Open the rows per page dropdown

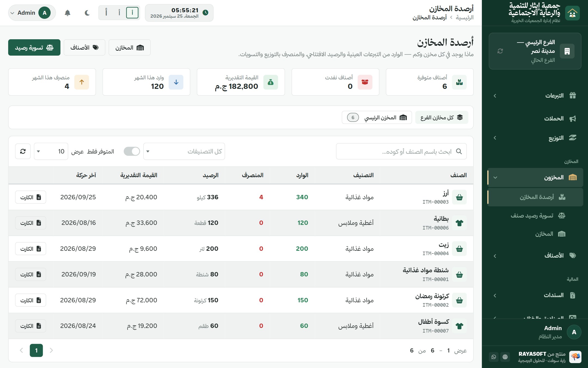coord(51,151)
